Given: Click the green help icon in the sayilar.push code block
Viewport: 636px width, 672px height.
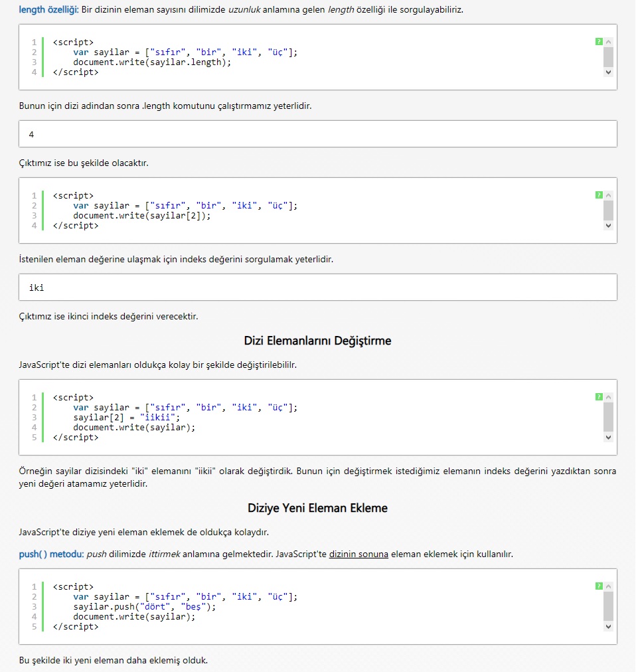Looking at the screenshot, I should click(599, 586).
